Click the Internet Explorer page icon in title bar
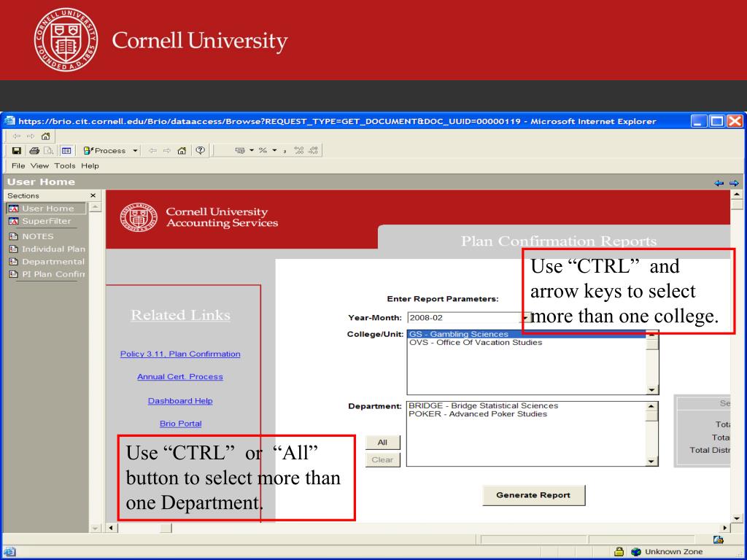This screenshot has width=747, height=560. (9, 121)
